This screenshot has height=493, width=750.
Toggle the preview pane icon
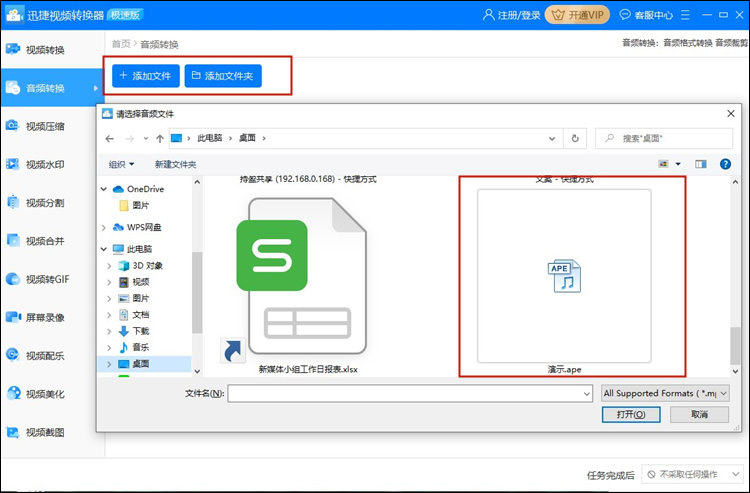pos(701,164)
